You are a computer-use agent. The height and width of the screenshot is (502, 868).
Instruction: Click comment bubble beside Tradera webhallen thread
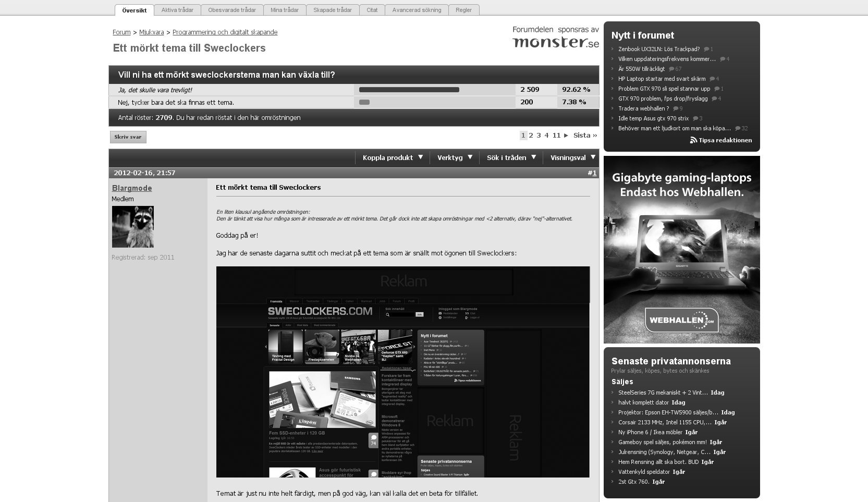pyautogui.click(x=676, y=108)
